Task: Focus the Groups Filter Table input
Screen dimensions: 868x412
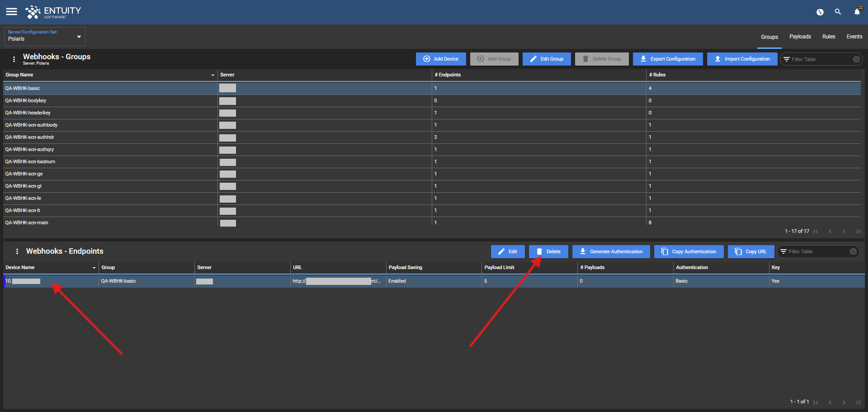Action: [821, 59]
